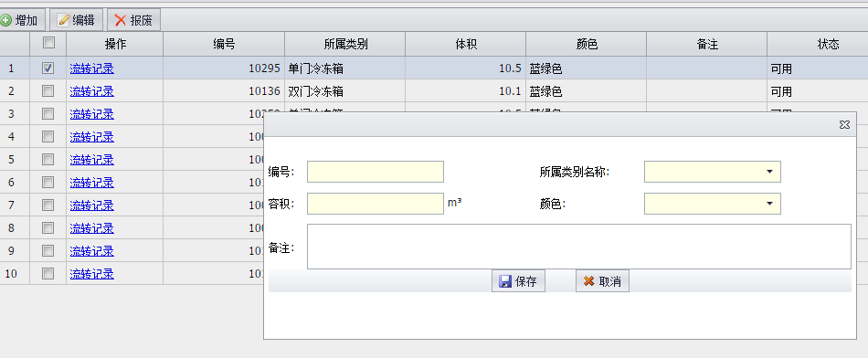Click 可用 status cell in row 2

point(818,91)
